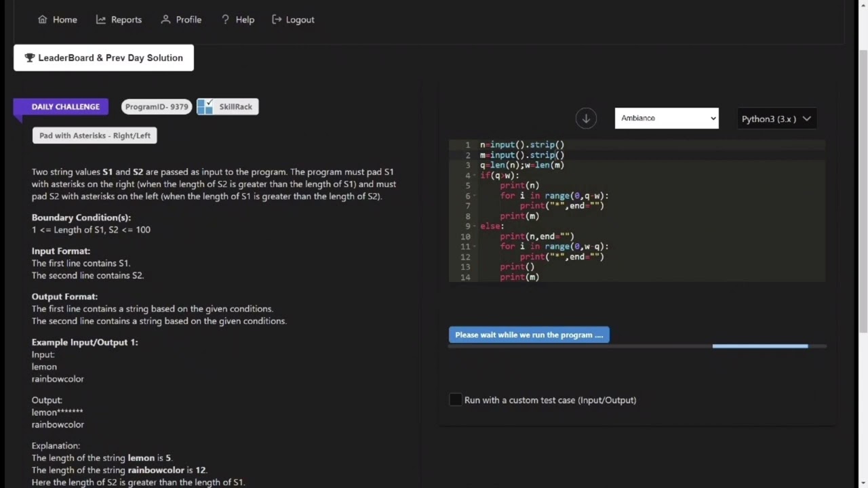Open the Profile menu item
The width and height of the screenshot is (868, 488).
(181, 20)
